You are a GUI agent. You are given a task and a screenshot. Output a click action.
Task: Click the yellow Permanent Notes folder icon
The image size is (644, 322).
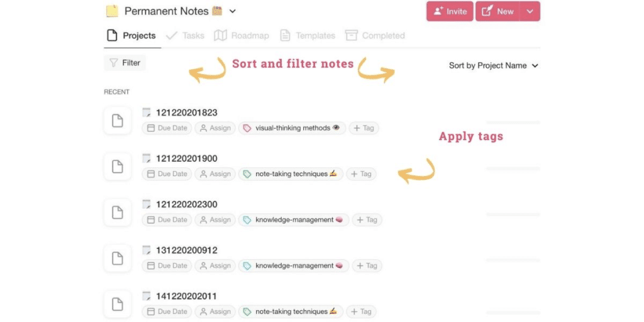(112, 11)
